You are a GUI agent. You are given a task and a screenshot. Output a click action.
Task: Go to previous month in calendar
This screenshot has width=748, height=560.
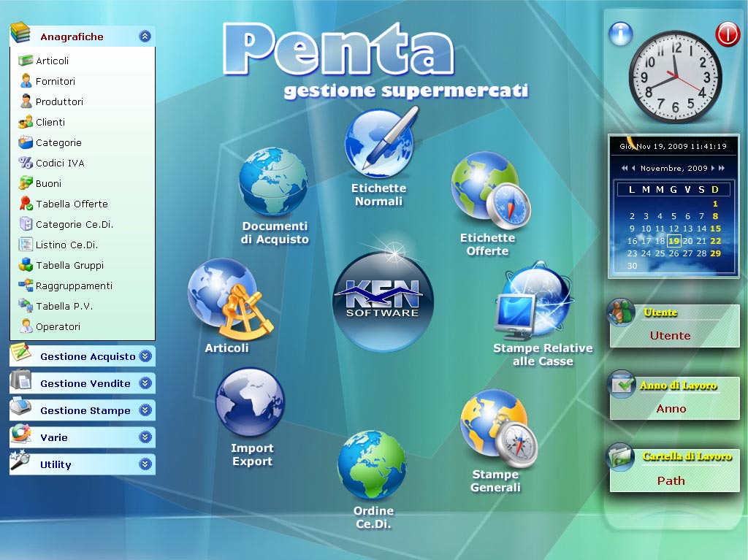(633, 168)
